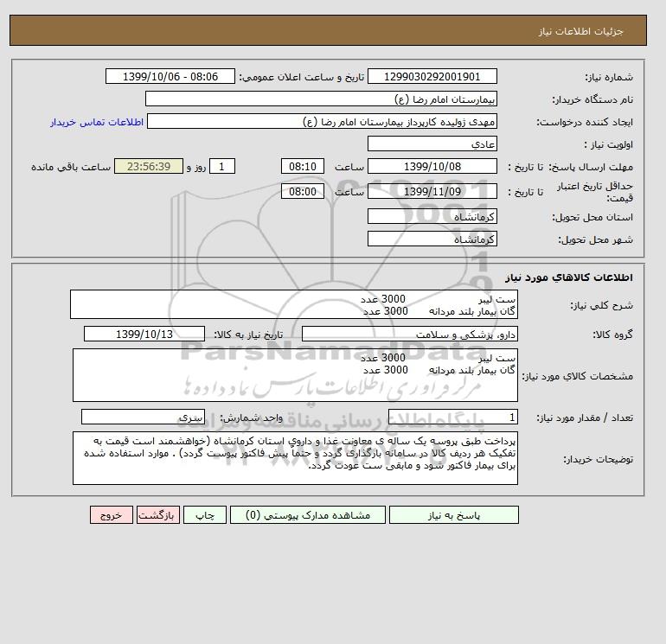This screenshot has width=666, height=644.
Task: Open اطلاعات تماس خریدار link
Action: [97, 122]
